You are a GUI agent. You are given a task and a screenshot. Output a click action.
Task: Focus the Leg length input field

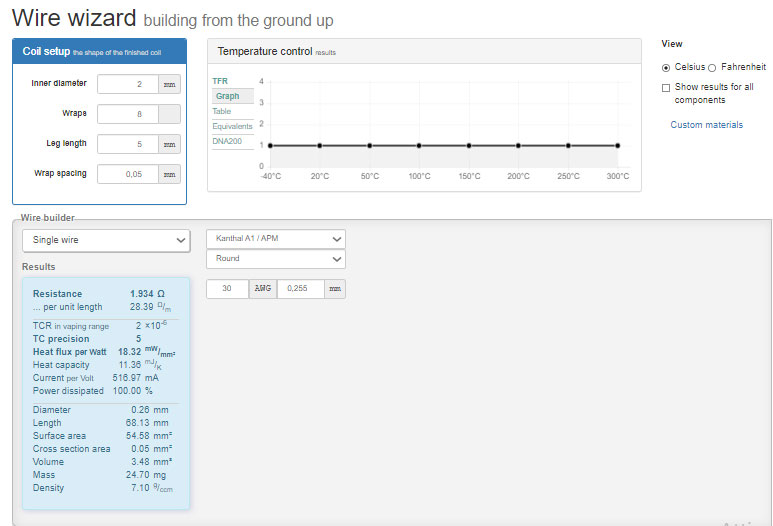[x=128, y=144]
